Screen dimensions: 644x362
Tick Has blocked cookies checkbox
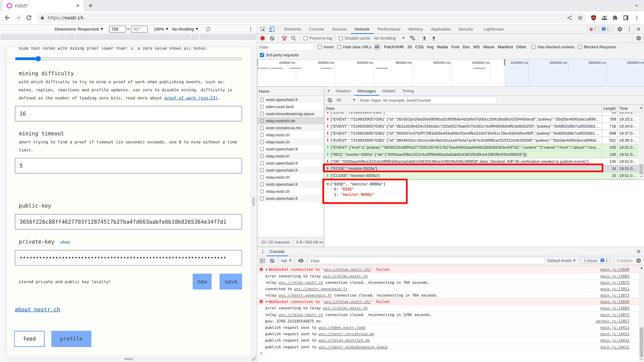[533, 47]
